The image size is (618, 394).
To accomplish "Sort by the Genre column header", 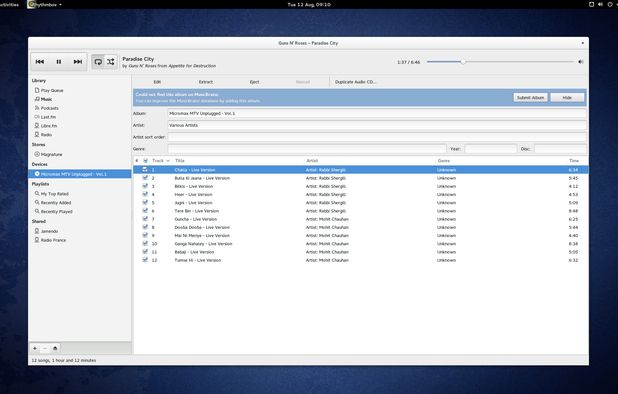I will (443, 161).
